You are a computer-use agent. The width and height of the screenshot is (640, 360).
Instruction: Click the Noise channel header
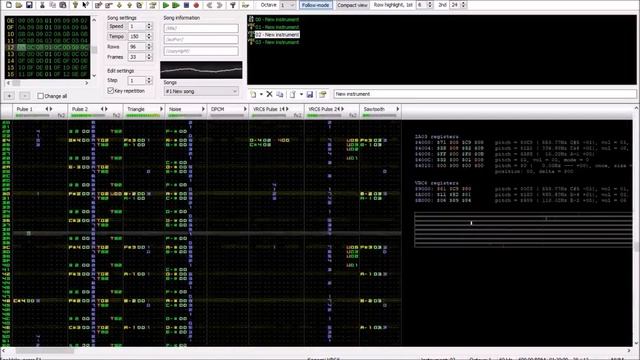[x=186, y=111]
